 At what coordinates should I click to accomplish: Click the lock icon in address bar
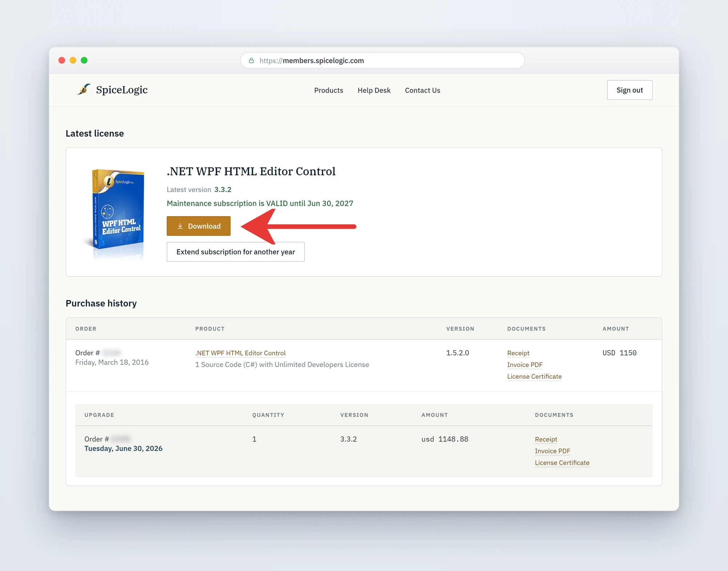(251, 60)
